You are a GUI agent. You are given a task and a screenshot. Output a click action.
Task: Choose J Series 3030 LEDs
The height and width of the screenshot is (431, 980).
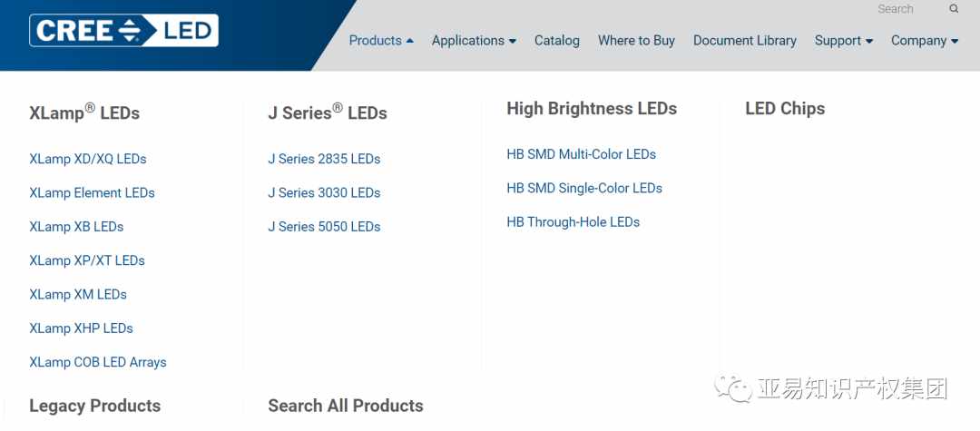(324, 193)
